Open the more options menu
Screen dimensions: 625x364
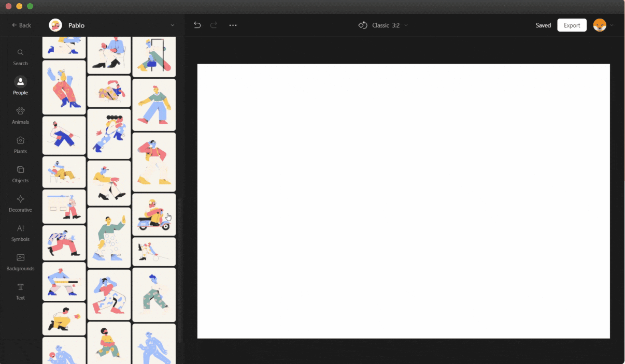click(x=233, y=25)
